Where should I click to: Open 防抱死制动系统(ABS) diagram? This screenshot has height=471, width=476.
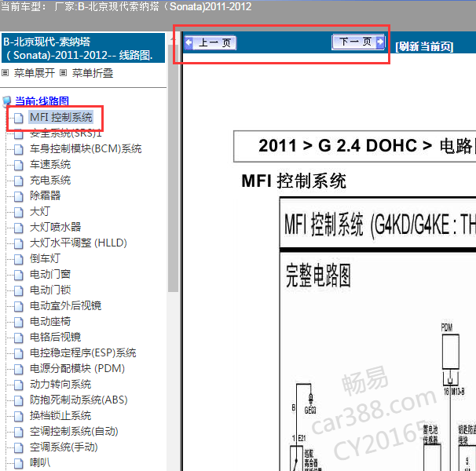[79, 400]
